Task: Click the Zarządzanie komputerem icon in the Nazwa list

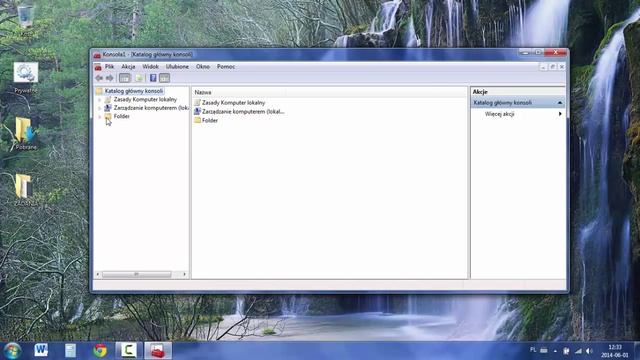Action: pyautogui.click(x=198, y=111)
